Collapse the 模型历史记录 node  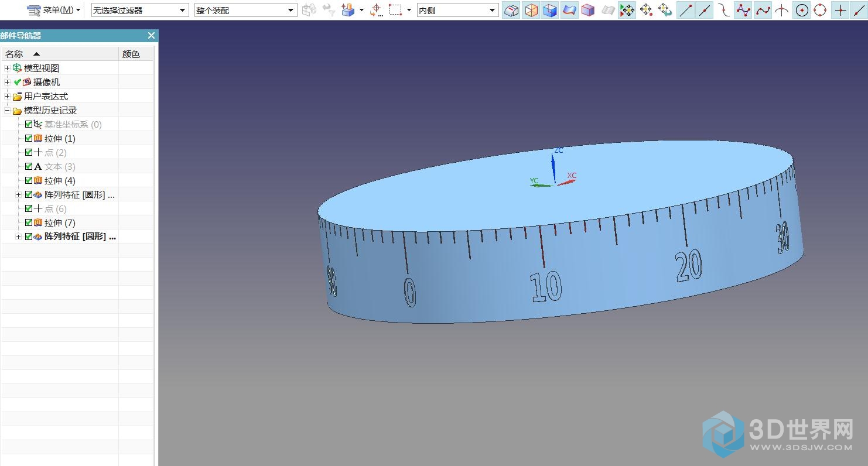coord(7,110)
